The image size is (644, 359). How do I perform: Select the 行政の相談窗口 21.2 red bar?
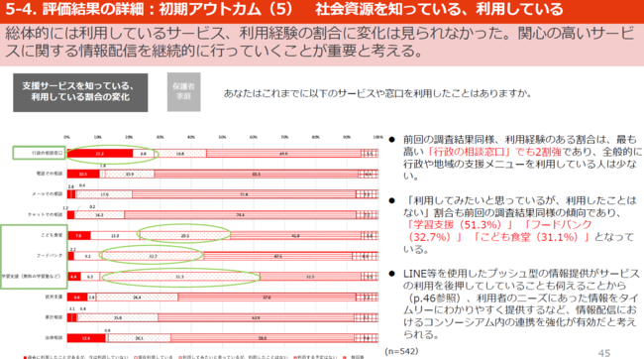click(x=100, y=154)
